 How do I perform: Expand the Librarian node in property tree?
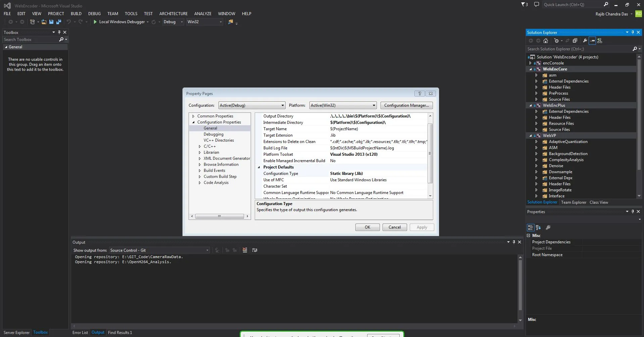pyautogui.click(x=200, y=152)
